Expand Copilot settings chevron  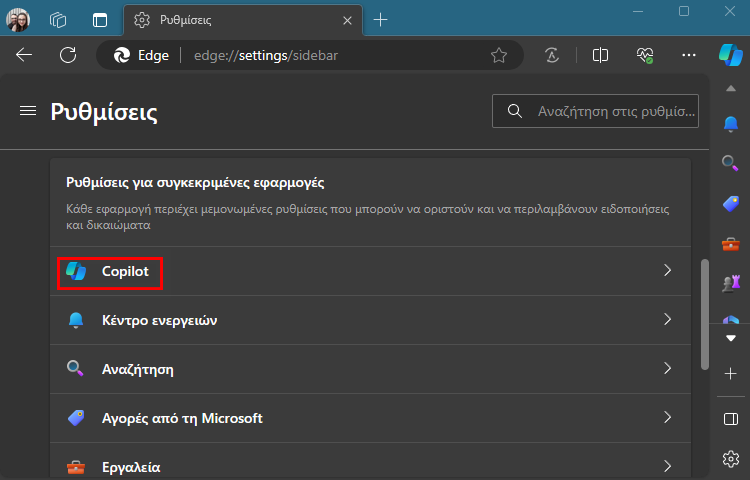pos(668,271)
